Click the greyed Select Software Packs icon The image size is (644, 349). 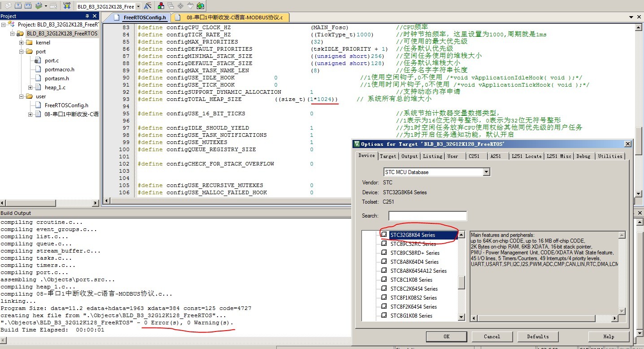pos(190,6)
